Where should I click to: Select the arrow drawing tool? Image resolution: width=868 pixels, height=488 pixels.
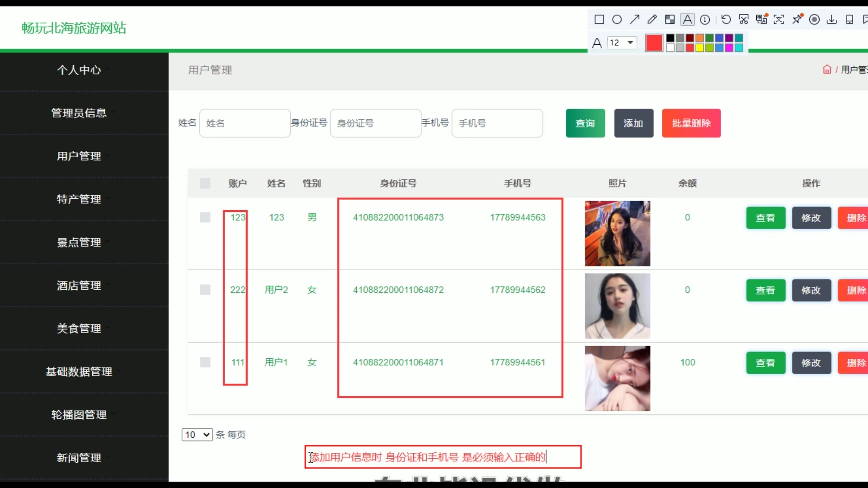coord(635,19)
